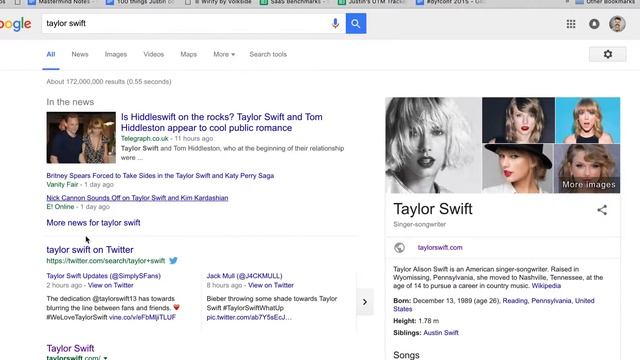Click View on Twitter under Jack Mull
Image resolution: width=640 pixels, height=360 pixels.
(271, 285)
